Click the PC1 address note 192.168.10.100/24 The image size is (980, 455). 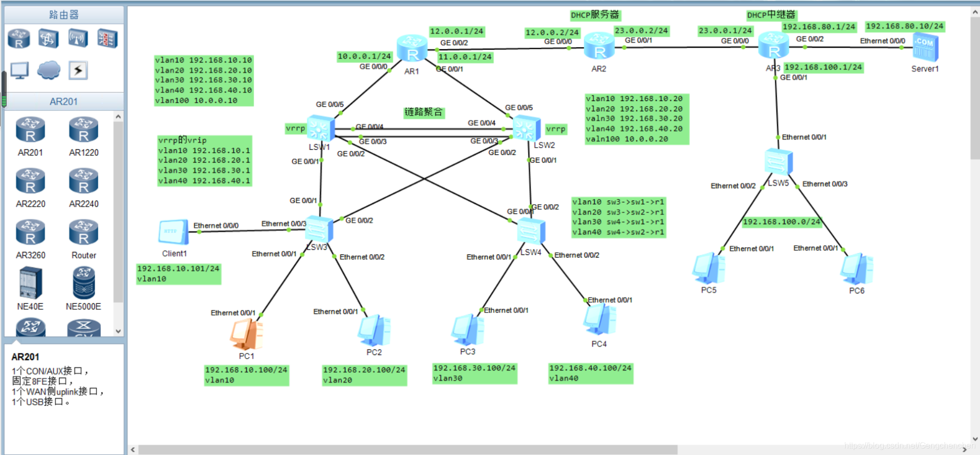pyautogui.click(x=247, y=375)
